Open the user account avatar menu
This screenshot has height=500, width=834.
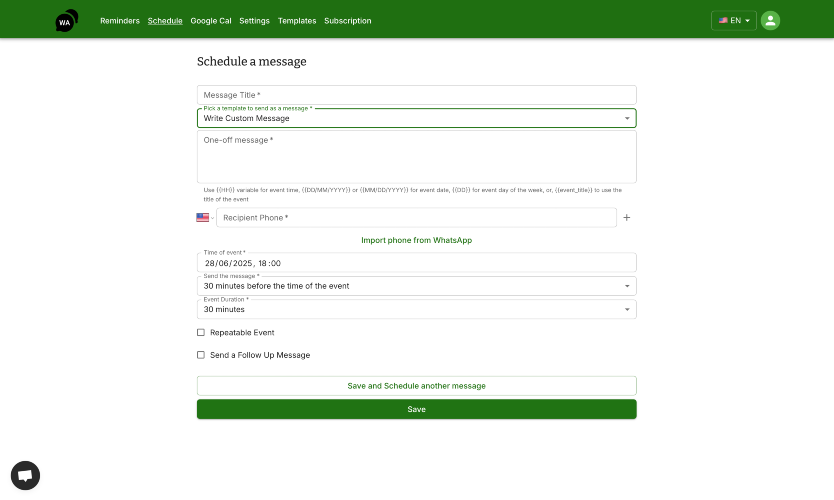(x=770, y=20)
